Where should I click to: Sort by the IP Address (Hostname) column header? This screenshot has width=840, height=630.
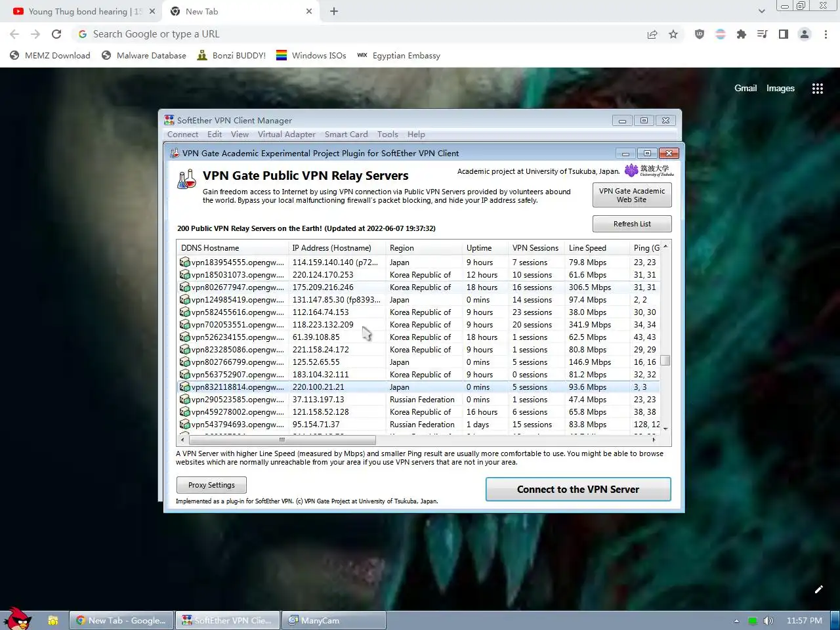[x=337, y=248]
